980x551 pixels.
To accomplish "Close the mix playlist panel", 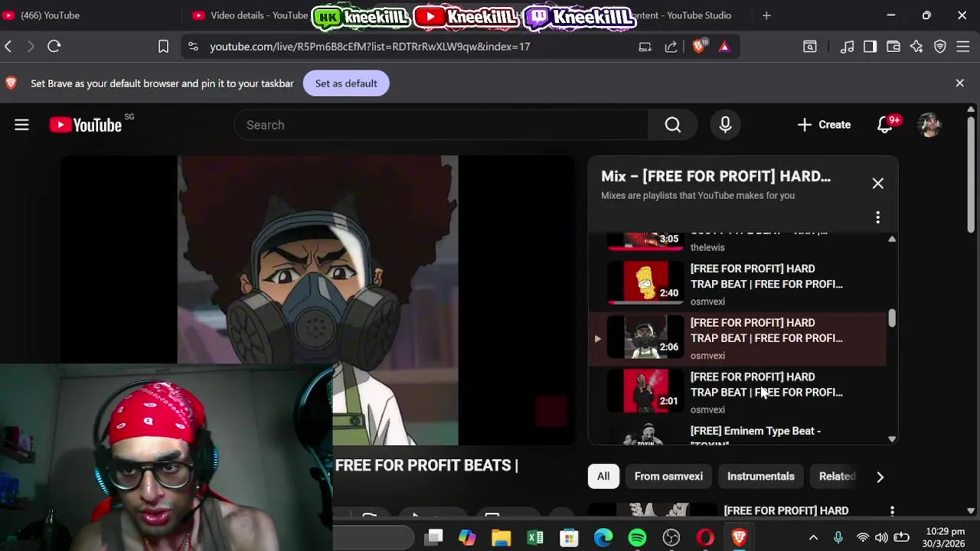I will click(877, 184).
